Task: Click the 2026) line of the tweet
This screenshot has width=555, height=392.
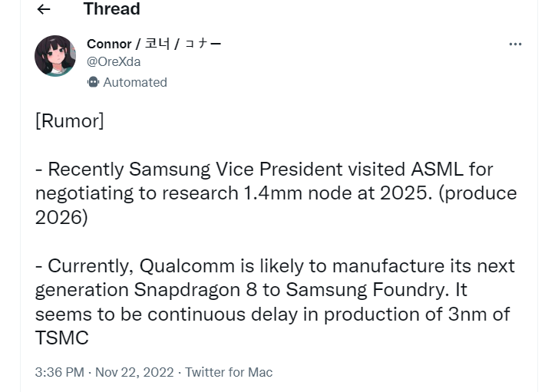Action: [61, 217]
